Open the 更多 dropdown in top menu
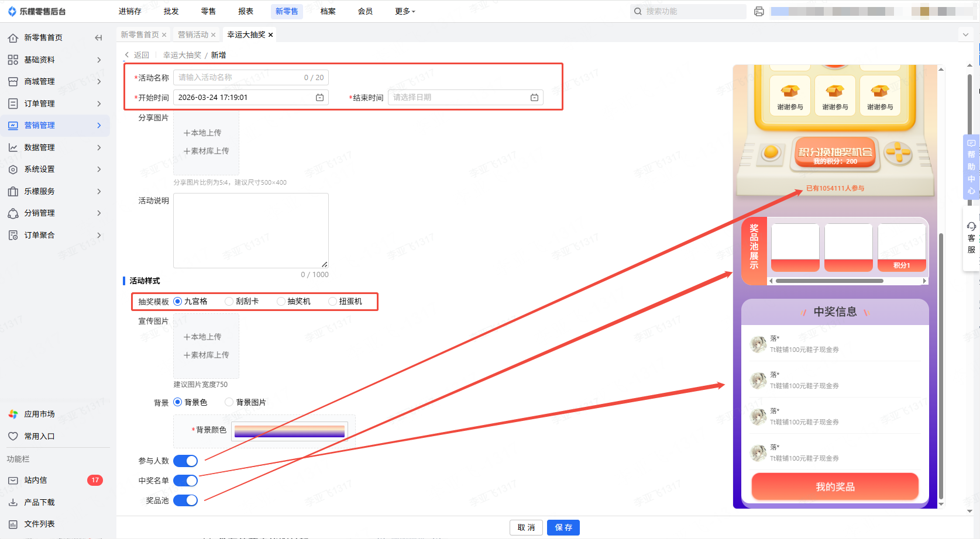The height and width of the screenshot is (539, 980). click(405, 11)
